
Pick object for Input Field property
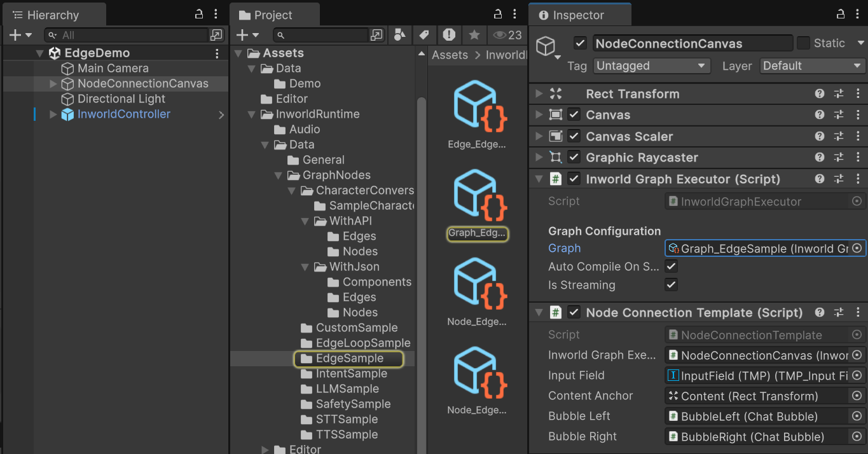pyautogui.click(x=857, y=376)
